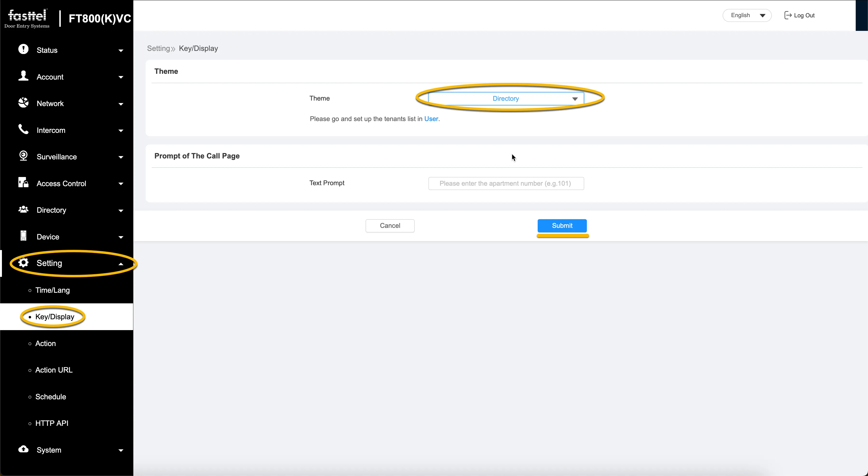Click the Setting breadcrumb text
Image resolution: width=868 pixels, height=476 pixels.
[158, 48]
